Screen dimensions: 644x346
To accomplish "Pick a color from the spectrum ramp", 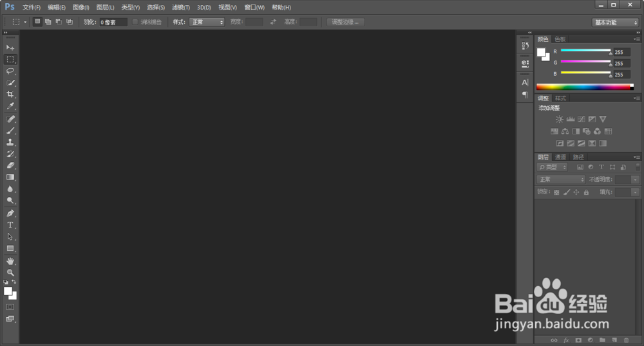I will [x=585, y=87].
